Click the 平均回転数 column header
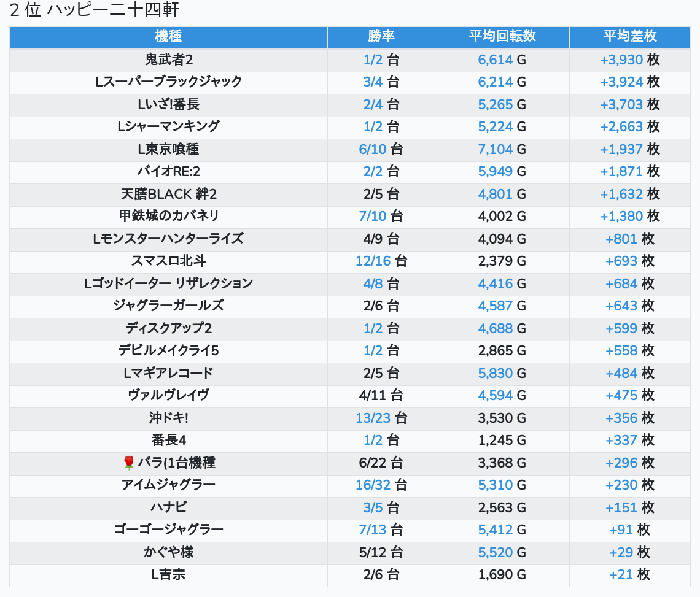Image resolution: width=700 pixels, height=597 pixels. pos(502,37)
